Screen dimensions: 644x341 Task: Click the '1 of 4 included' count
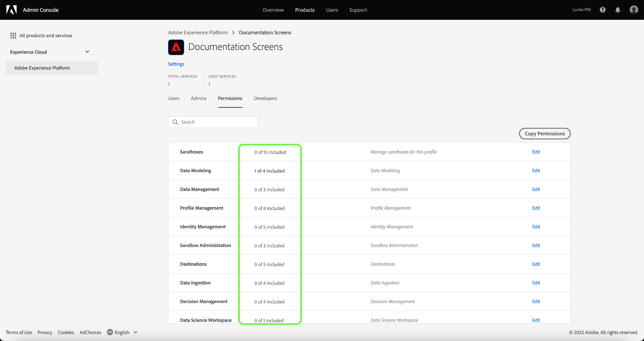[x=269, y=171]
